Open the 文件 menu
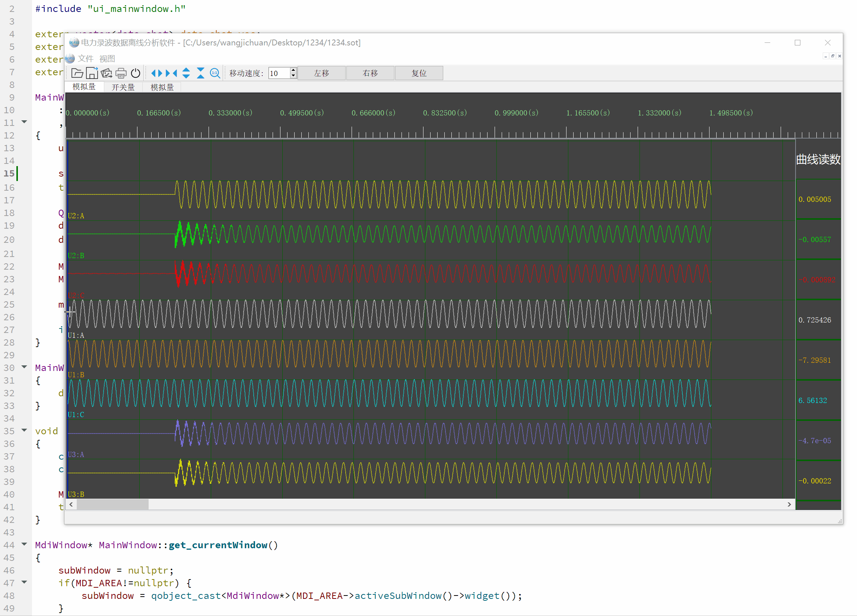857x616 pixels. pos(85,58)
